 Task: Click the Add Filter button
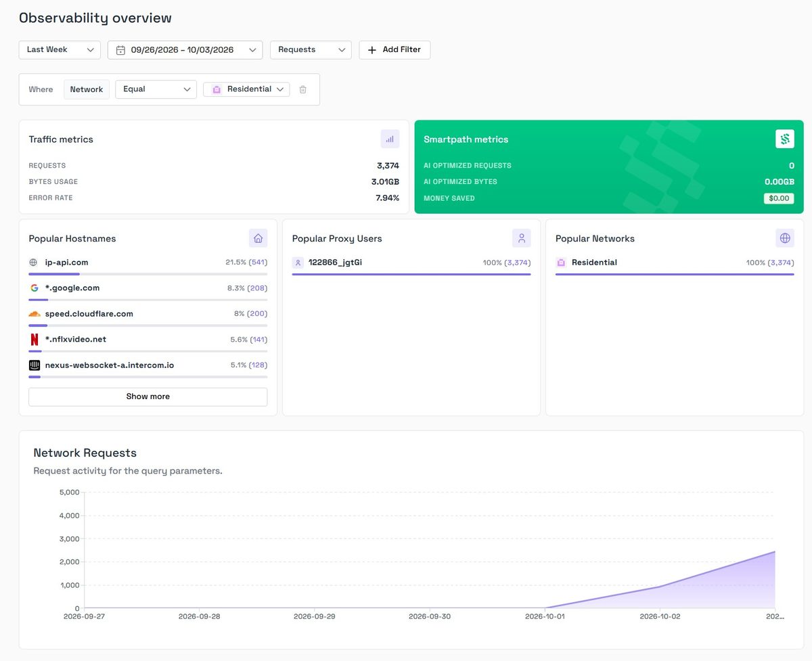(394, 50)
